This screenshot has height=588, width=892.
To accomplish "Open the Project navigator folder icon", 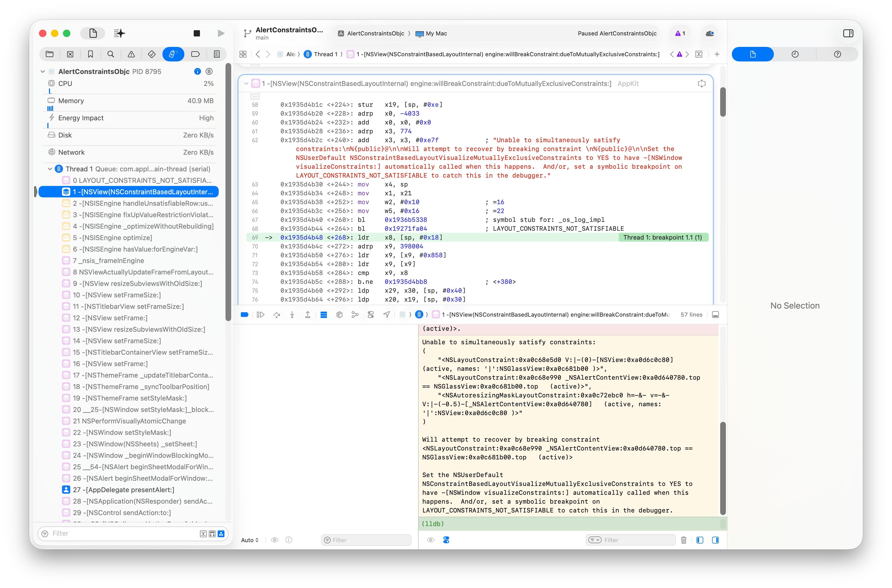I will 49,54.
